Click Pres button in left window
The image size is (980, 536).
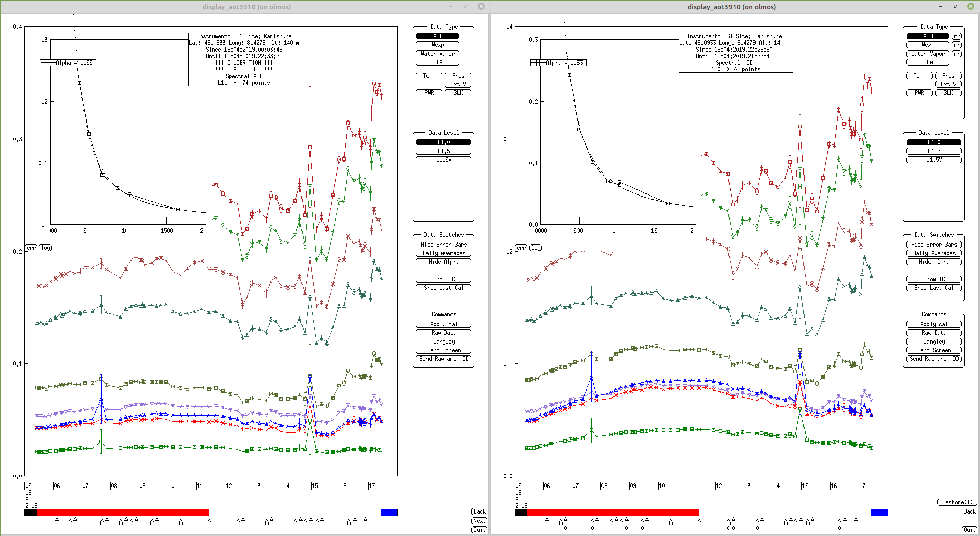(458, 76)
